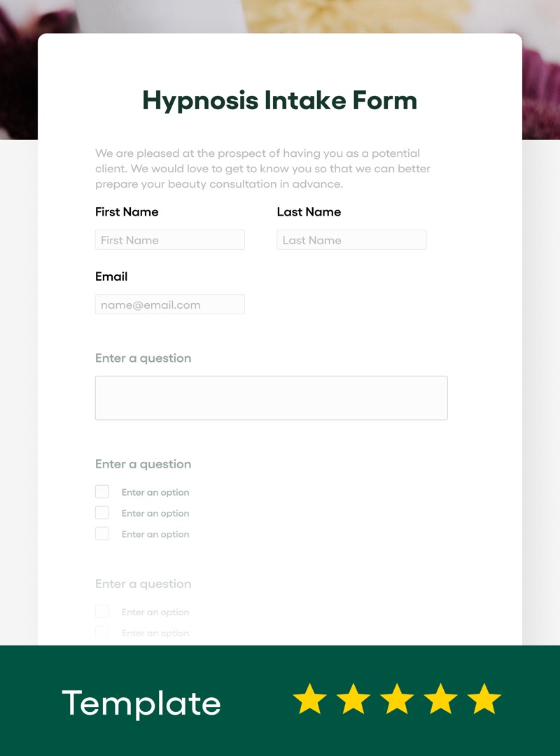Viewport: 560px width, 756px height.
Task: Click the middle rating star
Action: (398, 699)
